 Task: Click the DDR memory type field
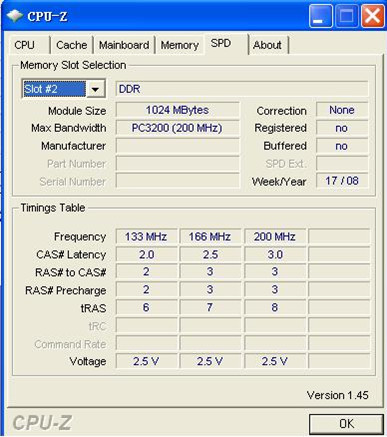point(242,89)
